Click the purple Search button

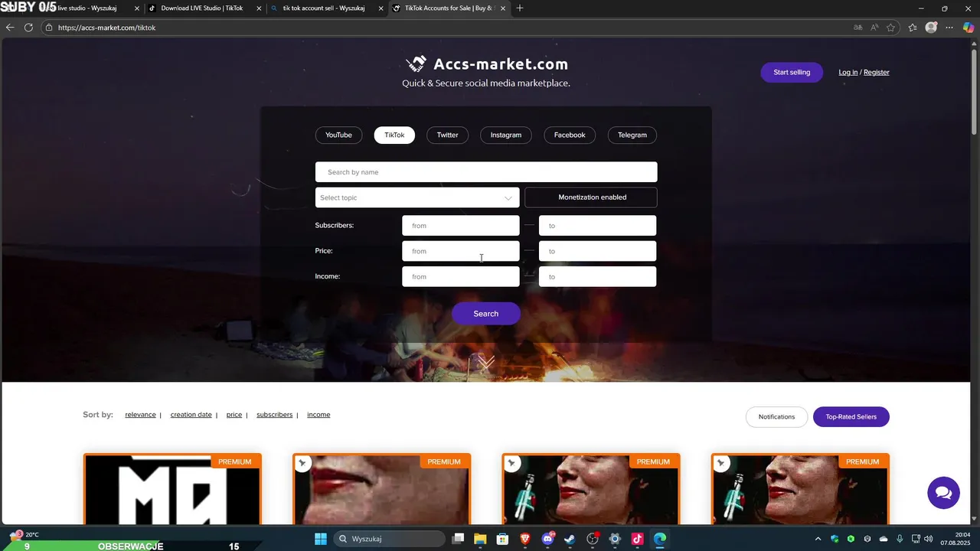pos(486,314)
